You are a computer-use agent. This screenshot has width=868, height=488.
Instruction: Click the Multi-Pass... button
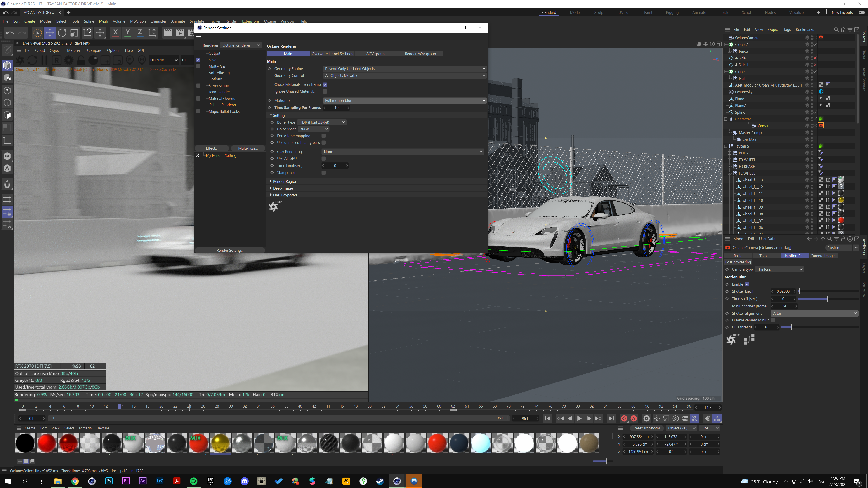point(248,148)
